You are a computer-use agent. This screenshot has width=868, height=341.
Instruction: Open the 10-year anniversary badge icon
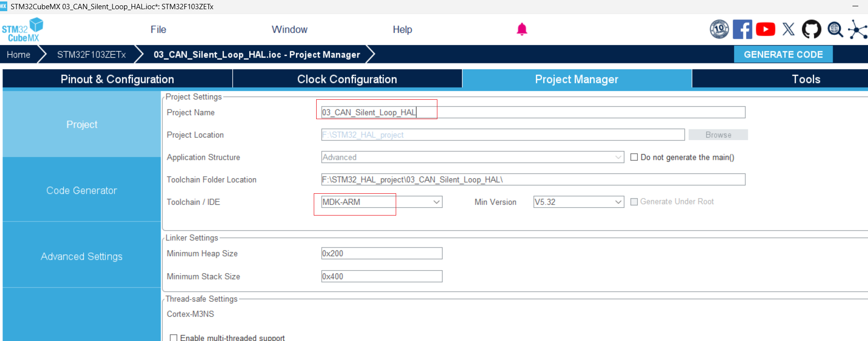coord(719,30)
